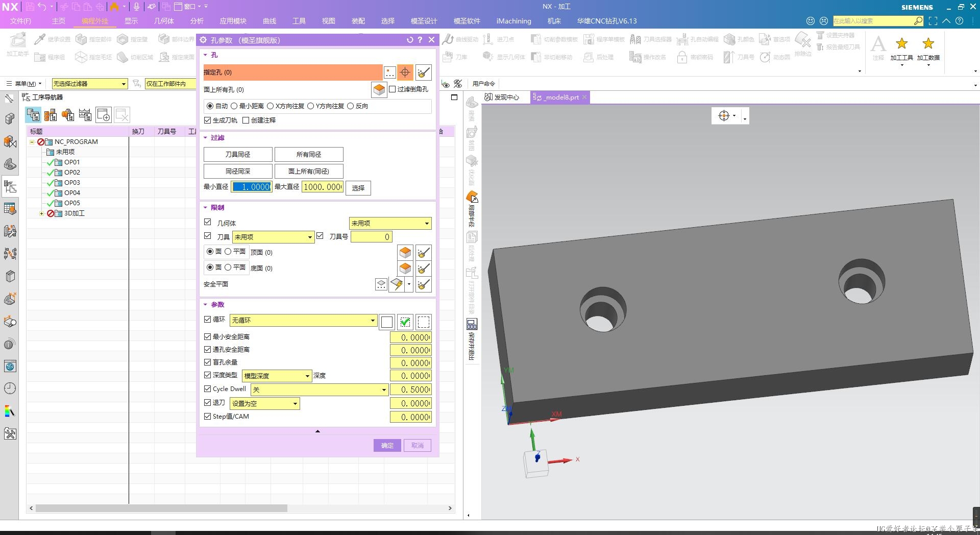
Task: Click the 所有同径 filter button
Action: [309, 155]
